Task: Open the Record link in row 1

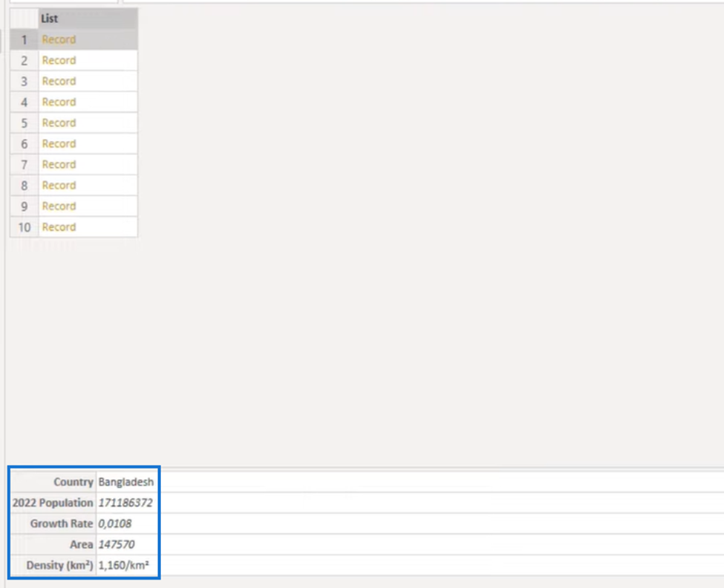Action: 59,39
